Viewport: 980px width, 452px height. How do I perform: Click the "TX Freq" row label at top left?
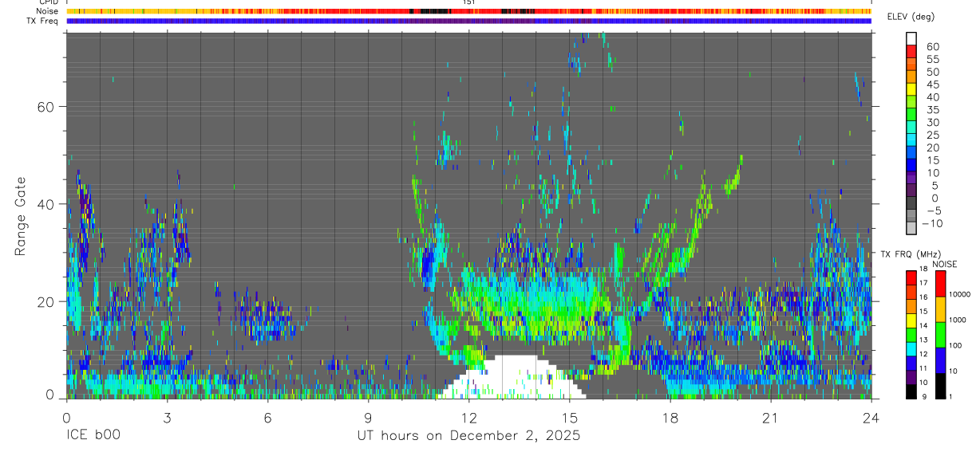pos(43,21)
